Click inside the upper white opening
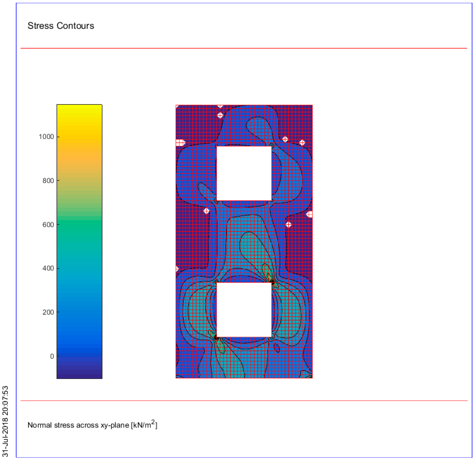Screen dimensions: 476x462 244,173
